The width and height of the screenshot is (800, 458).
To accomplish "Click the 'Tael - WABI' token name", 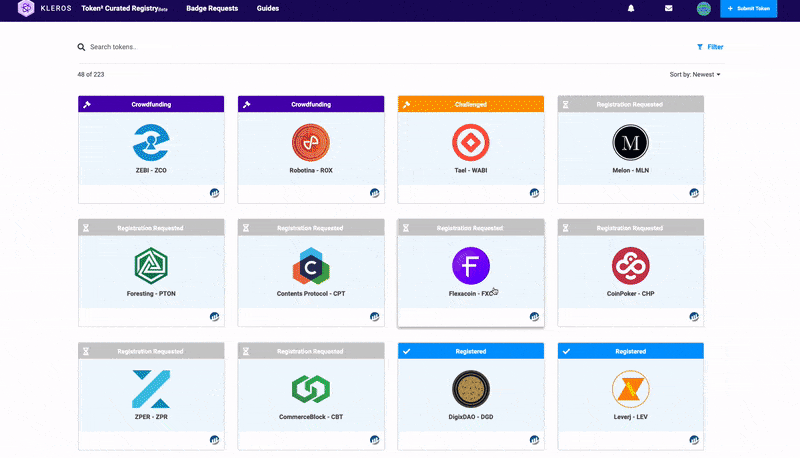I will (470, 170).
